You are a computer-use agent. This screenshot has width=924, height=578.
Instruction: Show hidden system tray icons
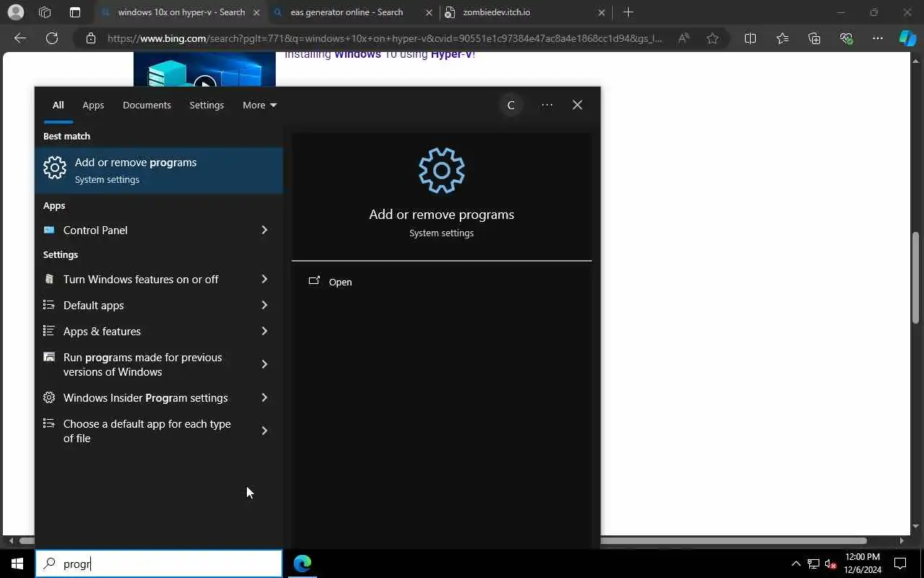pos(796,564)
